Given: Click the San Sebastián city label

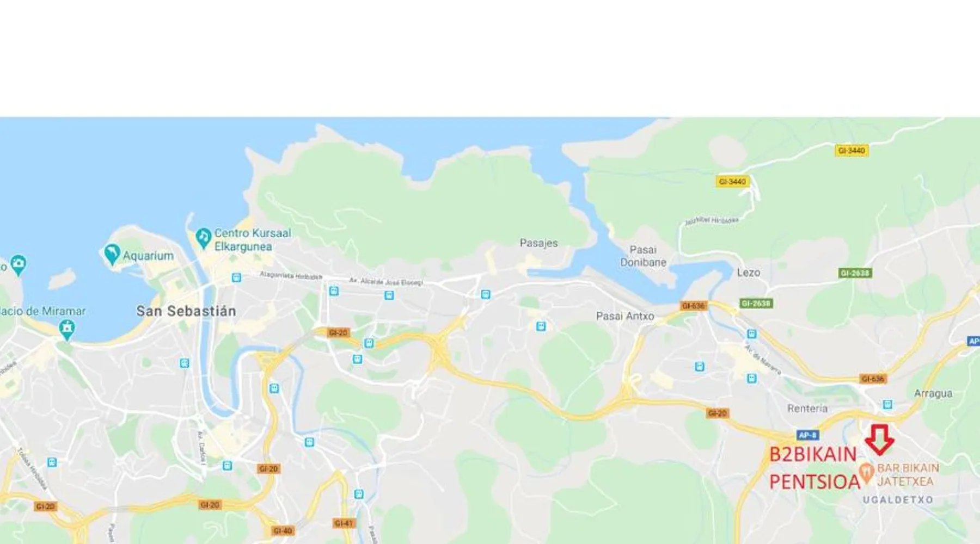Looking at the screenshot, I should [x=186, y=311].
